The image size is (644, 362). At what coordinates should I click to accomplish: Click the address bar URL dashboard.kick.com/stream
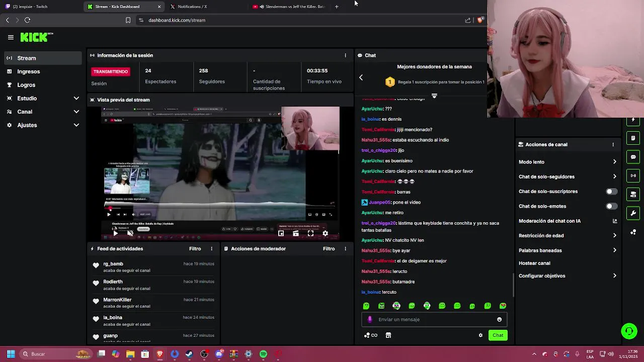[x=177, y=20]
